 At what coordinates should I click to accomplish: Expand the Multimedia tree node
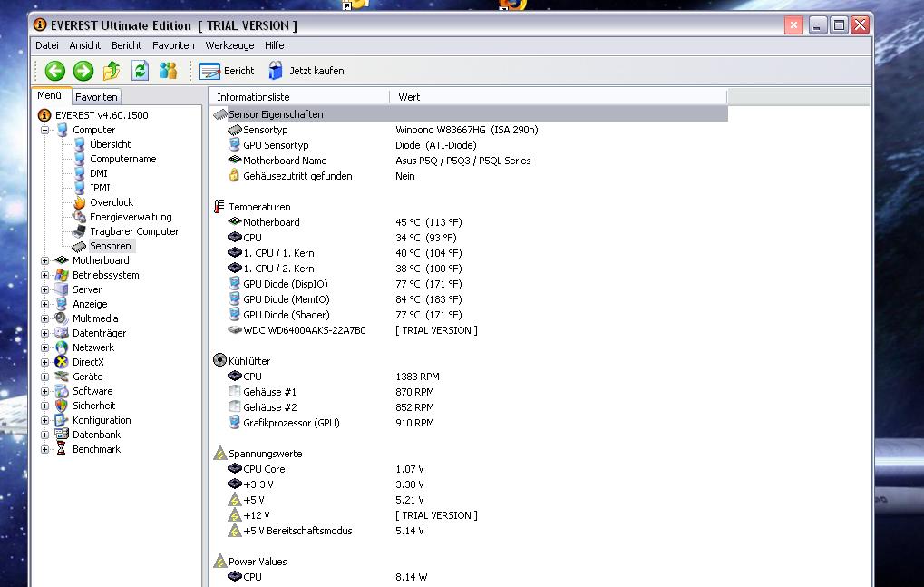(44, 318)
